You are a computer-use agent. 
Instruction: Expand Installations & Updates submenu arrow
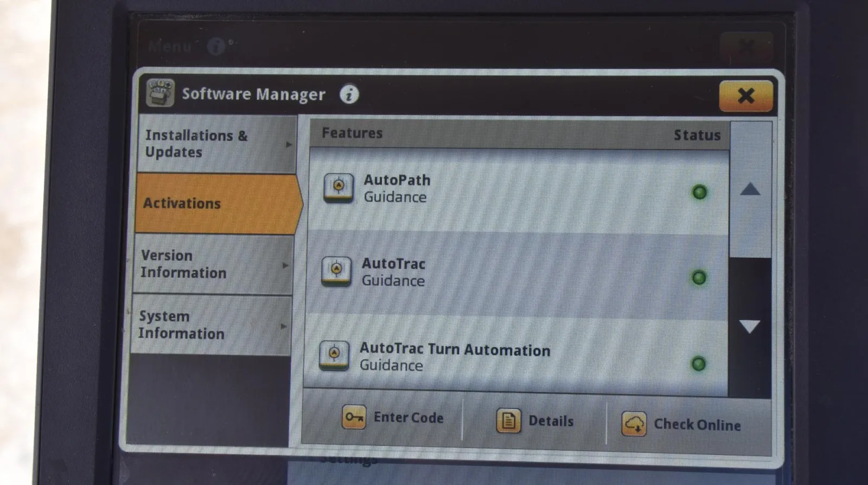pyautogui.click(x=289, y=144)
